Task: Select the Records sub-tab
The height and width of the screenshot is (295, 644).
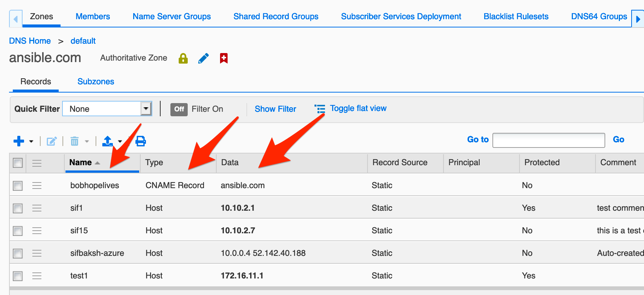Action: point(36,82)
